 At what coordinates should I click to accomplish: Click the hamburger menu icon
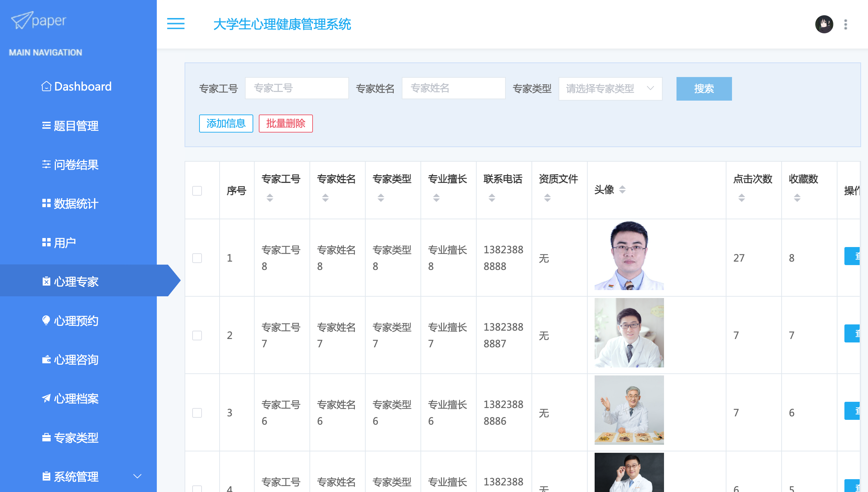point(176,24)
